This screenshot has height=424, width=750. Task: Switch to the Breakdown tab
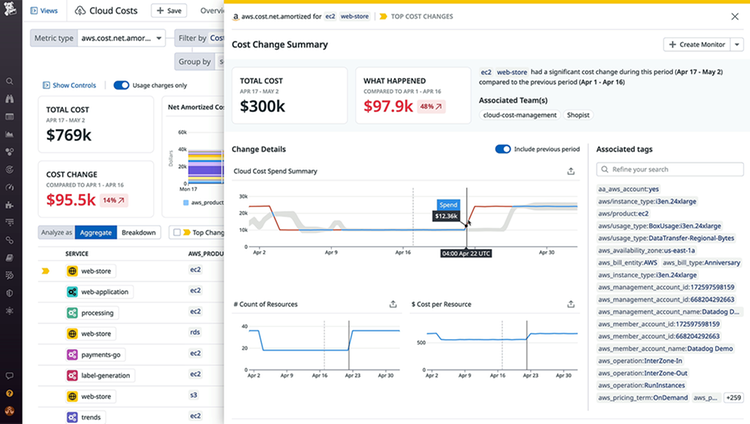coord(139,233)
